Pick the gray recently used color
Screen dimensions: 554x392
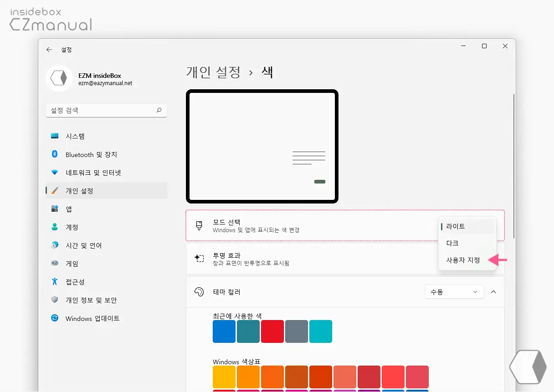(x=297, y=331)
